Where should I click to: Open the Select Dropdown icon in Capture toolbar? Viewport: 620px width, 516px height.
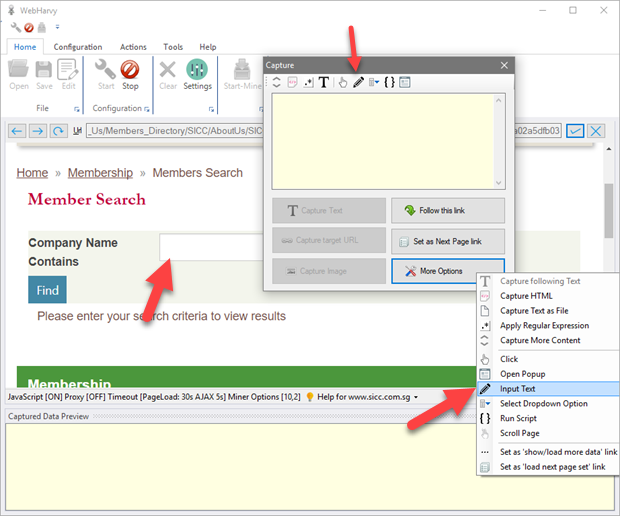[374, 83]
